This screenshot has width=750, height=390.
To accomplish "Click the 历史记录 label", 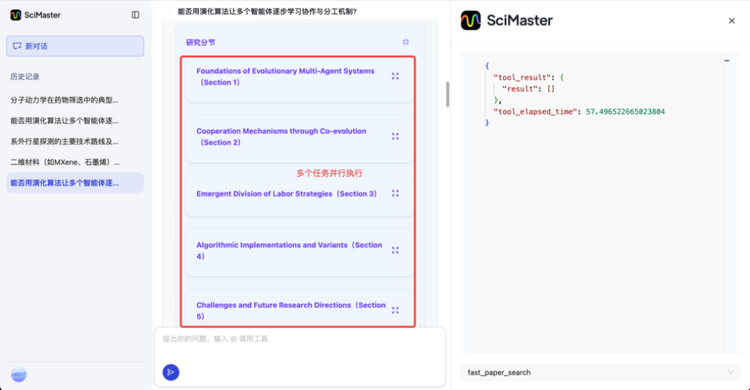I will 25,77.
